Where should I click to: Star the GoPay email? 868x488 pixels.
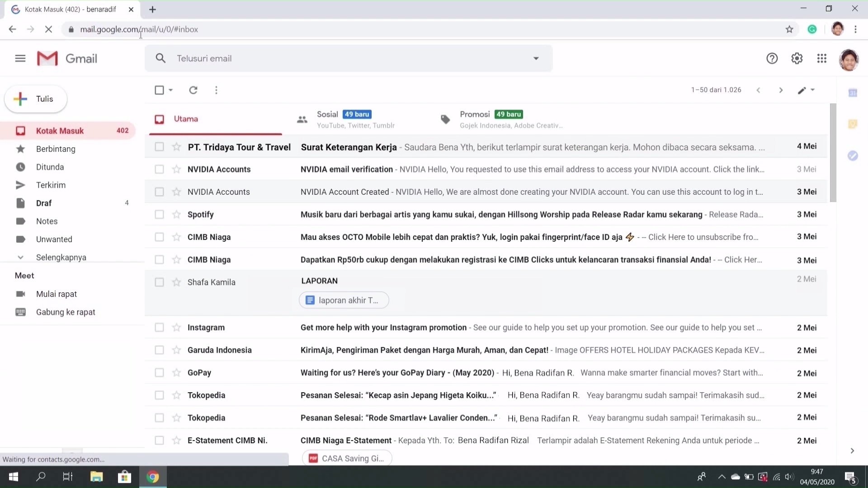176,373
